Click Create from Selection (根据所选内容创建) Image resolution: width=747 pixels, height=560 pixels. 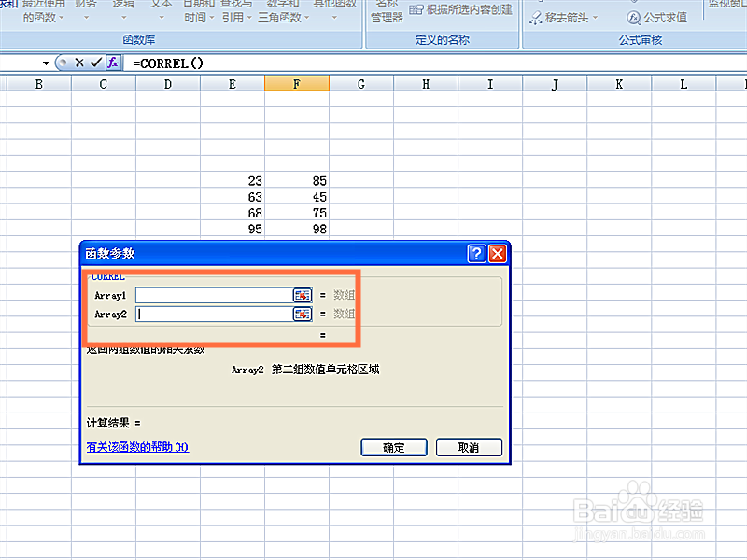tap(460, 9)
